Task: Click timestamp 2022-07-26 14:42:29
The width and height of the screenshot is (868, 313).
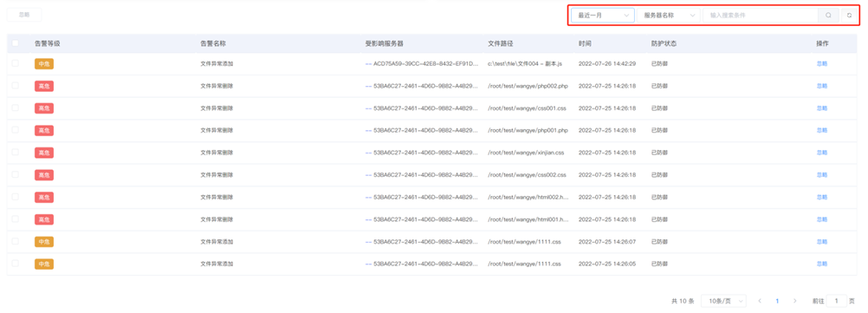Action: pos(607,63)
